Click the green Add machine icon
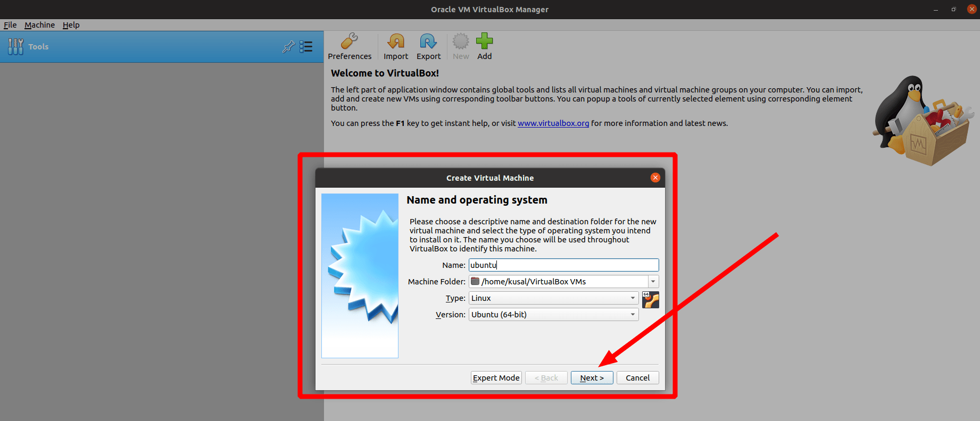The image size is (980, 421). coord(484,41)
